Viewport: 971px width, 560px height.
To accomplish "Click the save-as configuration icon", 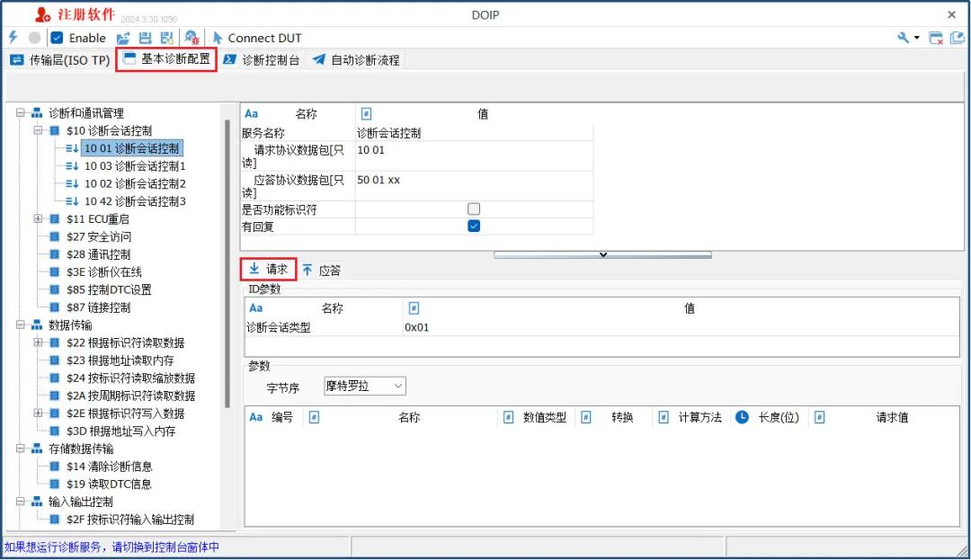I will [165, 37].
